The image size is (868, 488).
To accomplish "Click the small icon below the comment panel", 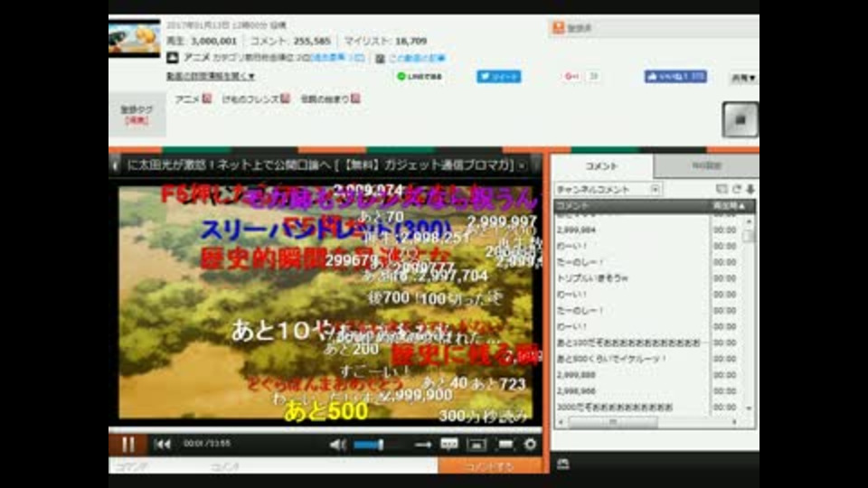I will pos(563,465).
